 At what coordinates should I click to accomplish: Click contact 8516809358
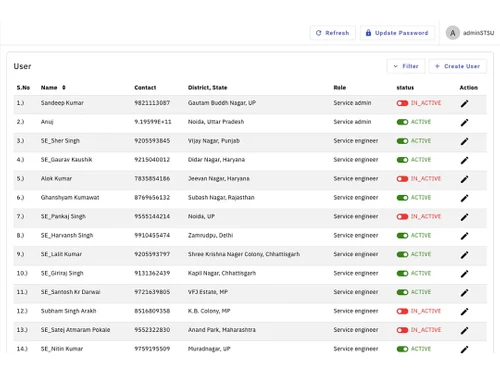[152, 311]
